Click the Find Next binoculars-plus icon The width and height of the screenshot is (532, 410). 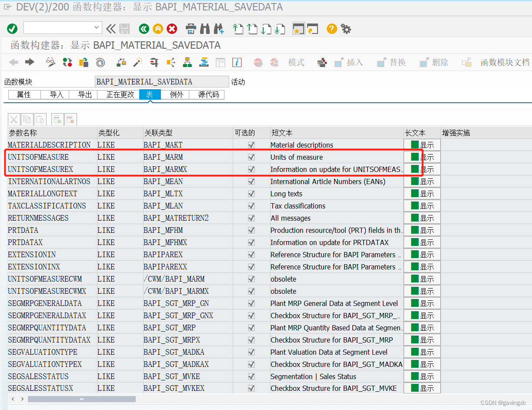tap(219, 29)
